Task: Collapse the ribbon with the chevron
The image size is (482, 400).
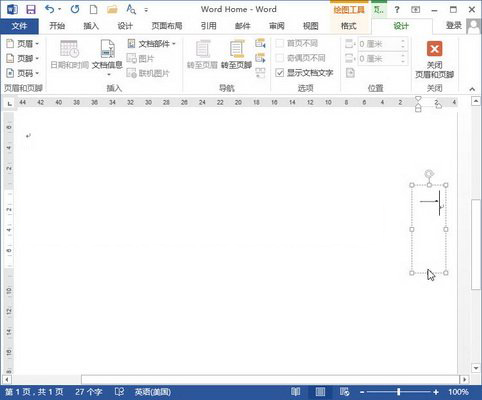Action: pyautogui.click(x=472, y=89)
